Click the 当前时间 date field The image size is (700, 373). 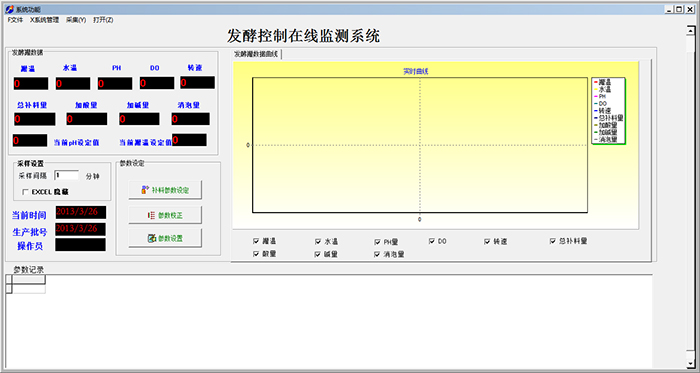(x=81, y=212)
